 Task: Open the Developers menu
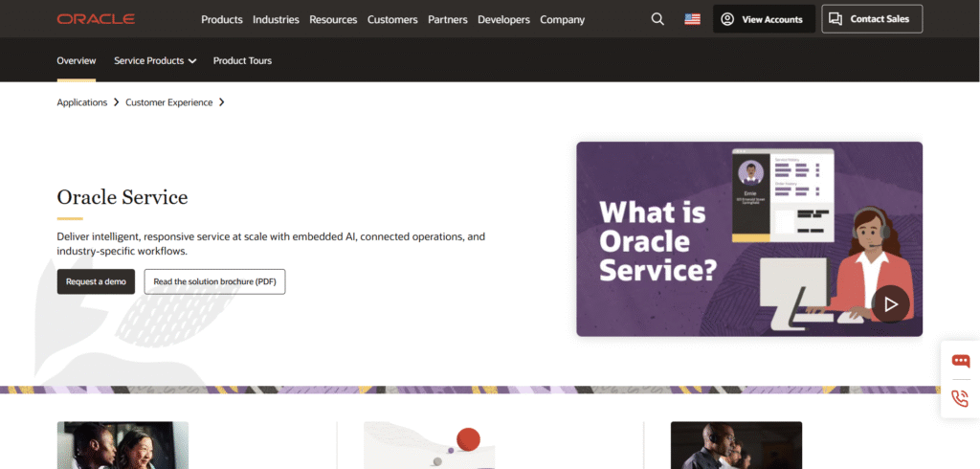click(503, 19)
